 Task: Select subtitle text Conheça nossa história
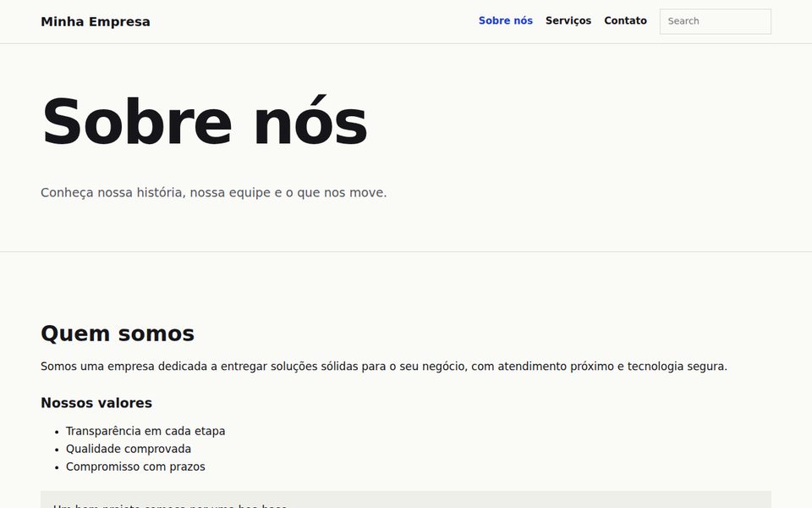pyautogui.click(x=213, y=192)
